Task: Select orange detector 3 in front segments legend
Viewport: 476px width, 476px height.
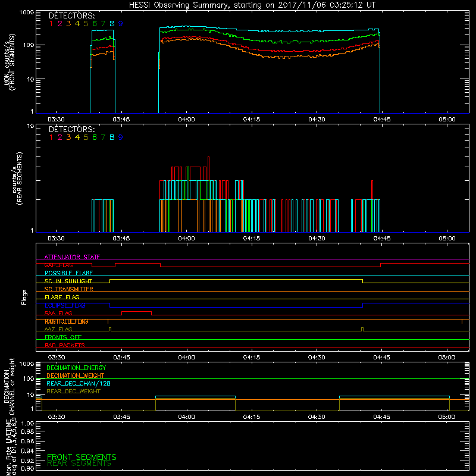Action: click(x=68, y=23)
